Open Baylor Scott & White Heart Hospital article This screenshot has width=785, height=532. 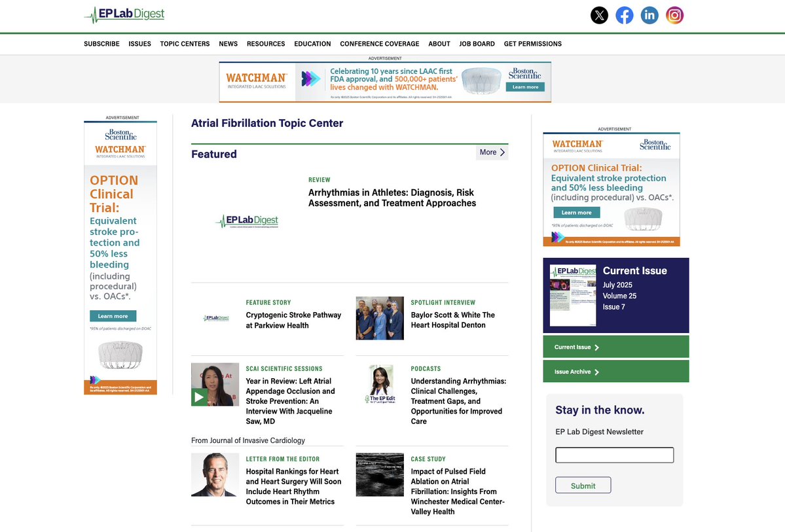click(452, 320)
